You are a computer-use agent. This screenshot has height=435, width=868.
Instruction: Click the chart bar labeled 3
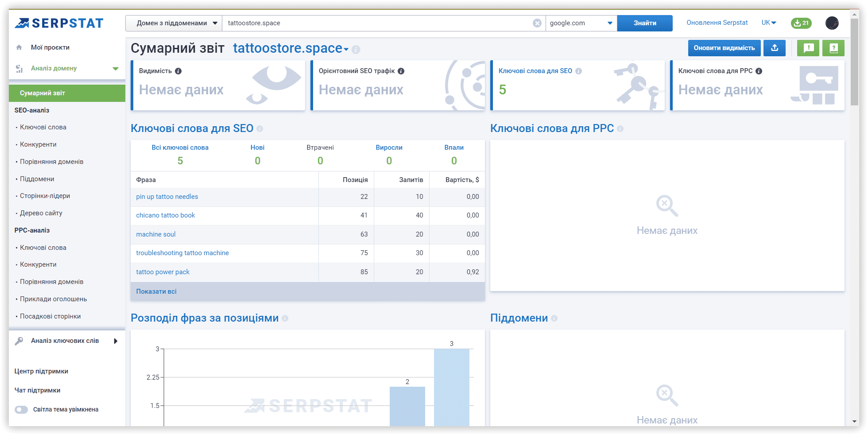tap(452, 388)
